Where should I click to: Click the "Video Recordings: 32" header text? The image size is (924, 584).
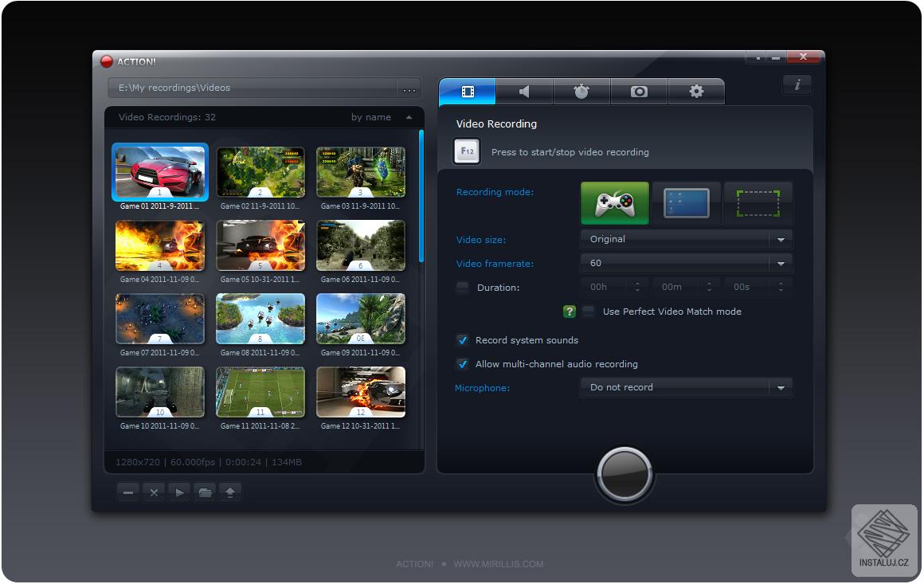(x=166, y=117)
